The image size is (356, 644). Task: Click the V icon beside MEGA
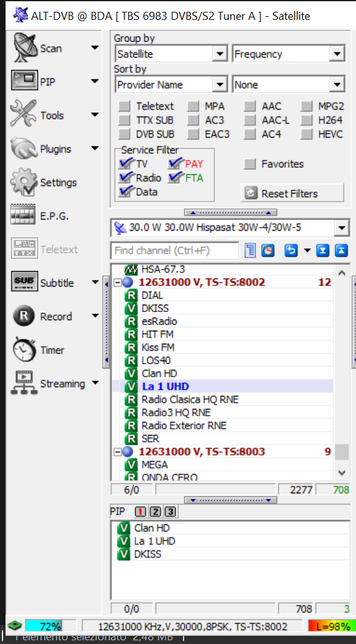coord(131,465)
